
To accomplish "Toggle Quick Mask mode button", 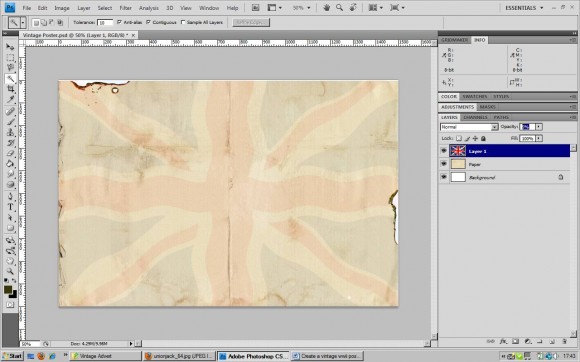I will 10,305.
